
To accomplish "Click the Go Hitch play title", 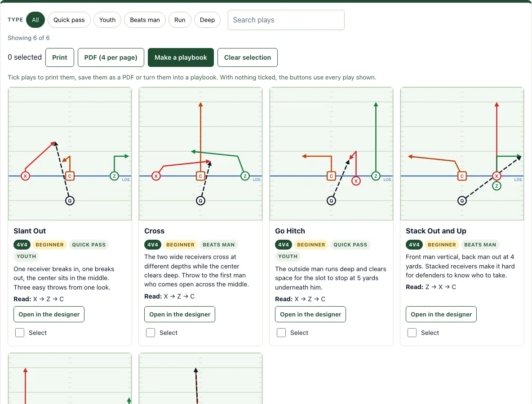I will (290, 231).
